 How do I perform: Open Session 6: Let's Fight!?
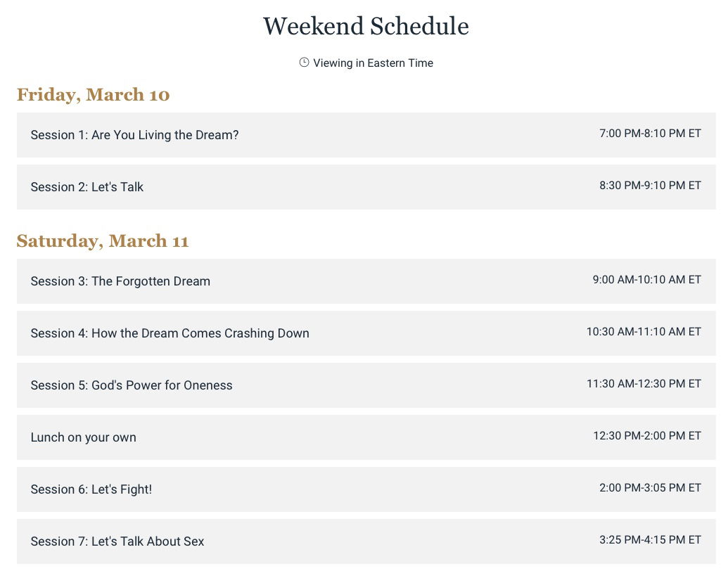coord(366,489)
